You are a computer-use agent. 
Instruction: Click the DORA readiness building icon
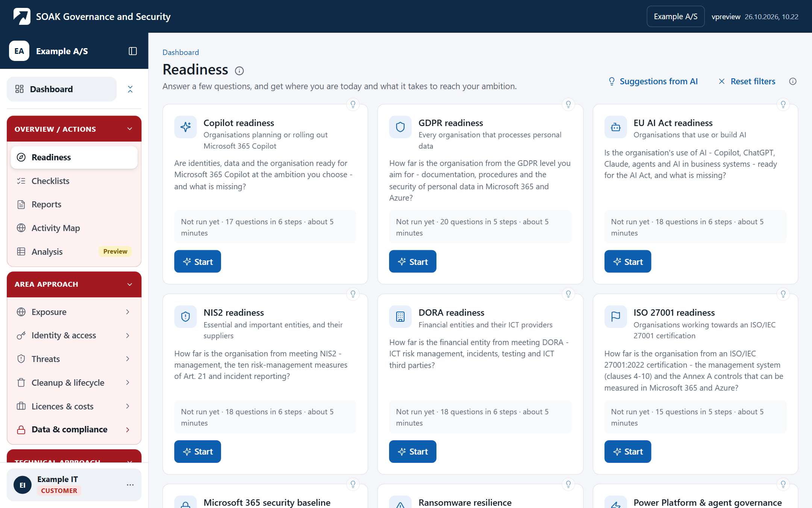400,316
